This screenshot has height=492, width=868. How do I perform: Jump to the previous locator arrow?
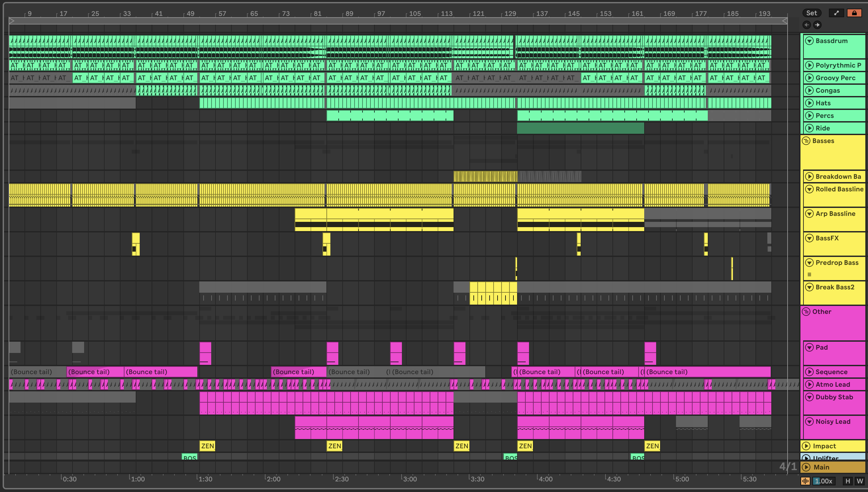click(x=806, y=25)
